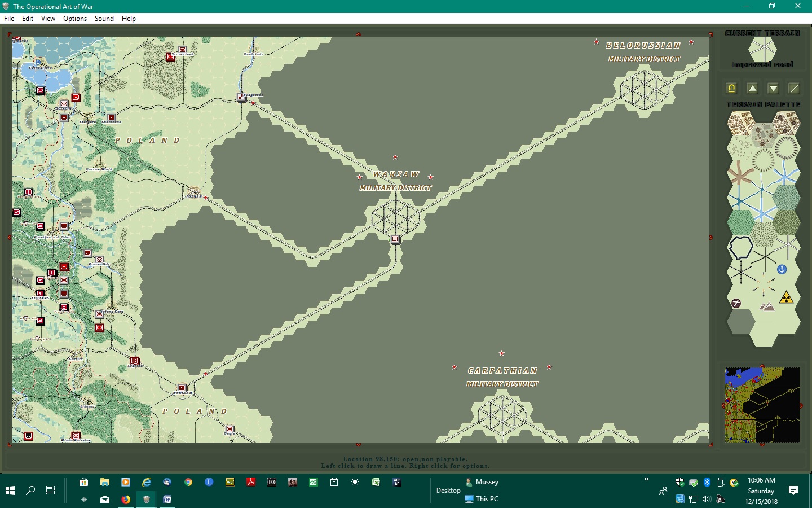Click the red scroll arrow above the map
This screenshot has width=812, height=508.
pos(358,34)
